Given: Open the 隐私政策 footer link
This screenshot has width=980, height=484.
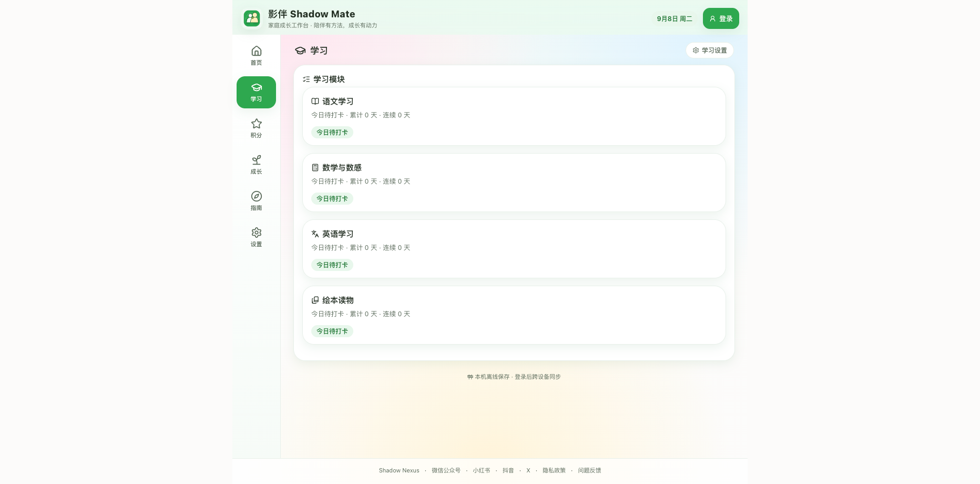Looking at the screenshot, I should 554,470.
